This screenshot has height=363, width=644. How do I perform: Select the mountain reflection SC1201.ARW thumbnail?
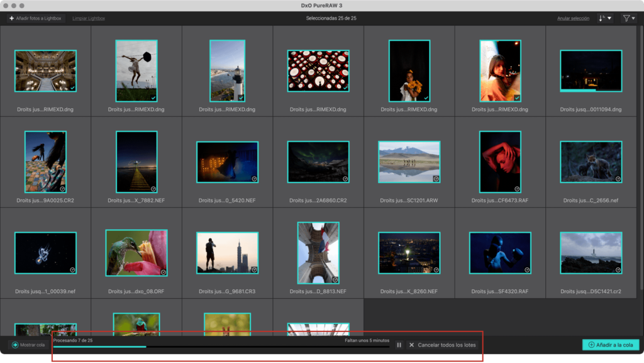(x=409, y=162)
